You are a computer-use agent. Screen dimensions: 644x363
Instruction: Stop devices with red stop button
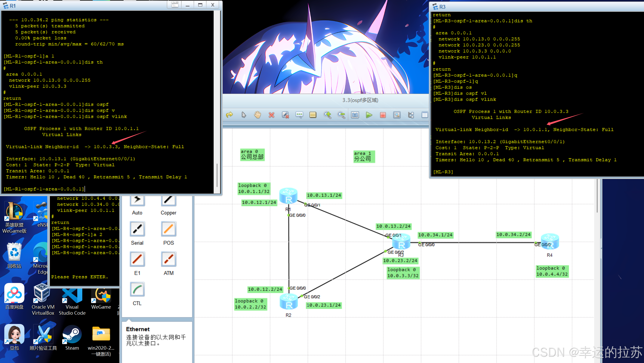(x=383, y=115)
